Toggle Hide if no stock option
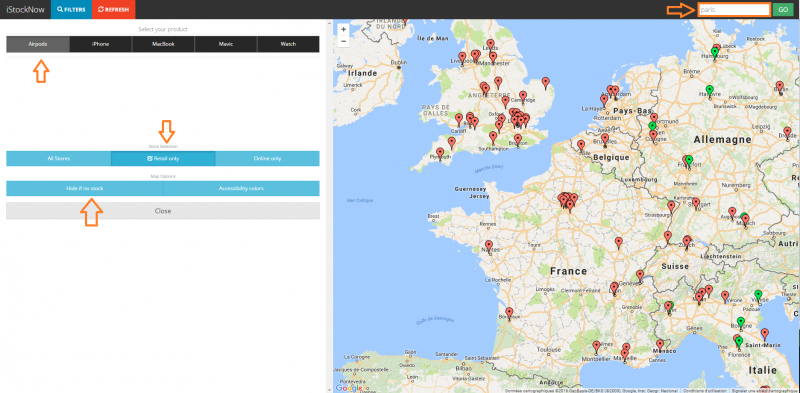Screen dimensions: 800x393 [x=85, y=188]
